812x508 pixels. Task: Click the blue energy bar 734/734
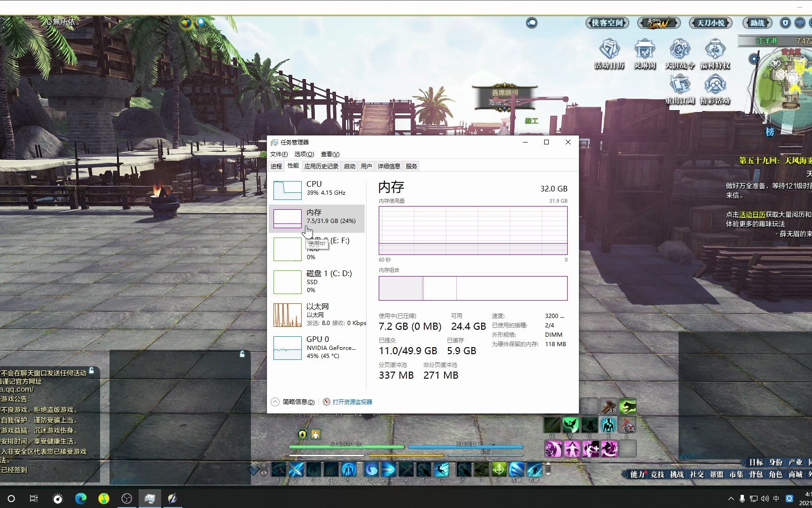coord(466,446)
